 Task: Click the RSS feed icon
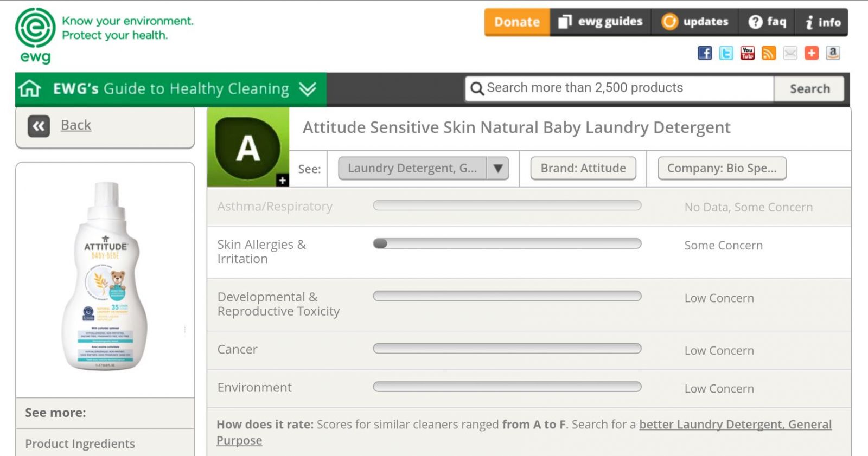pos(769,53)
